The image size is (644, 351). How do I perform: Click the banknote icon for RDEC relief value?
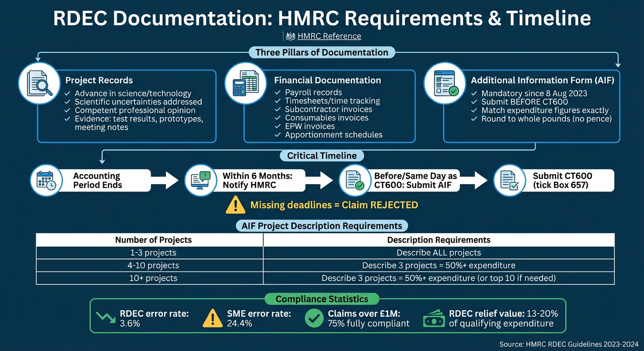click(x=433, y=319)
